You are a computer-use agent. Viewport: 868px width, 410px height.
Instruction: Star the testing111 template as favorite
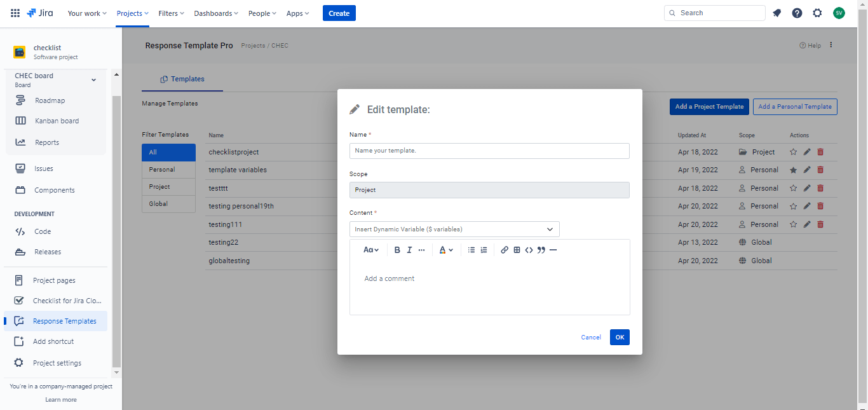point(793,224)
